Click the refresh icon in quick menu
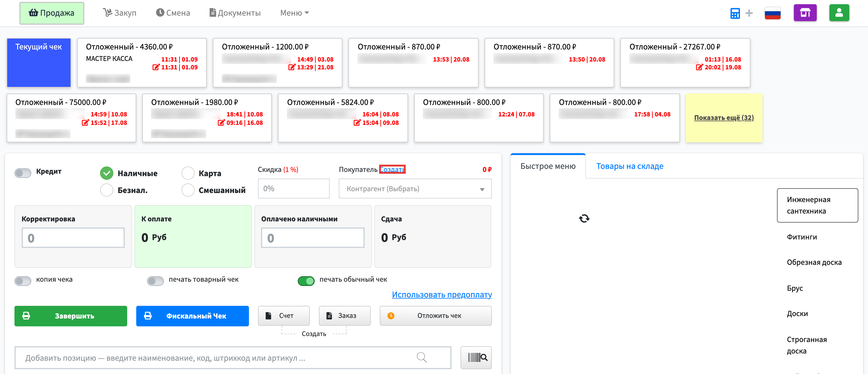 point(584,219)
